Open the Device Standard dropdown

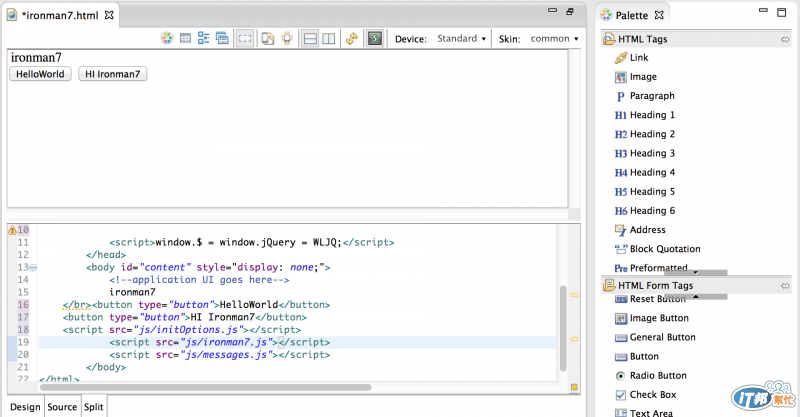(x=461, y=39)
